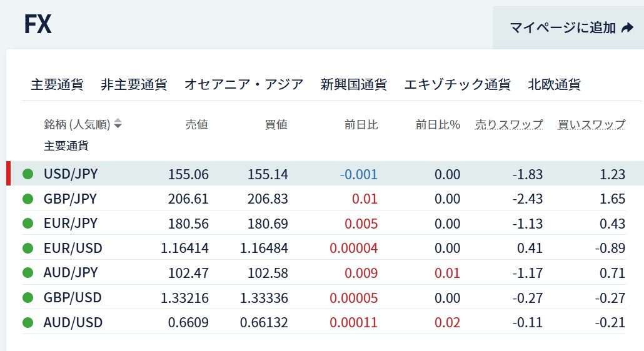This screenshot has width=644, height=351.
Task: Open the エキゾチック通貨 tab
Action: pyautogui.click(x=458, y=84)
